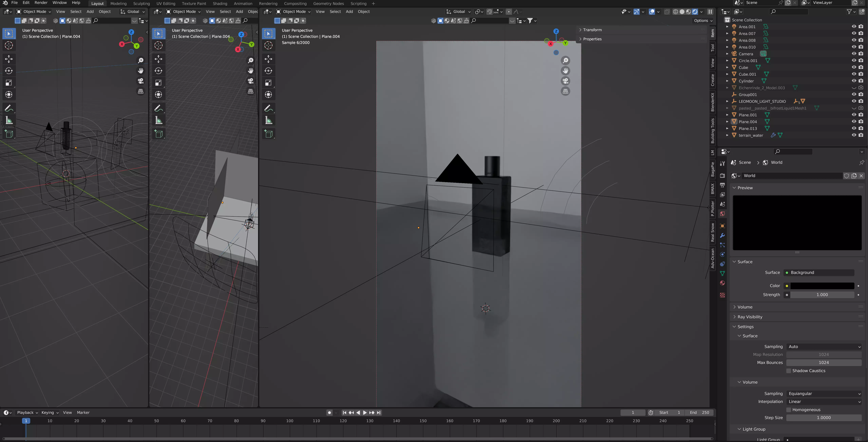The height and width of the screenshot is (442, 868).
Task: Enable the Homogeneous checkbox
Action: 788,410
